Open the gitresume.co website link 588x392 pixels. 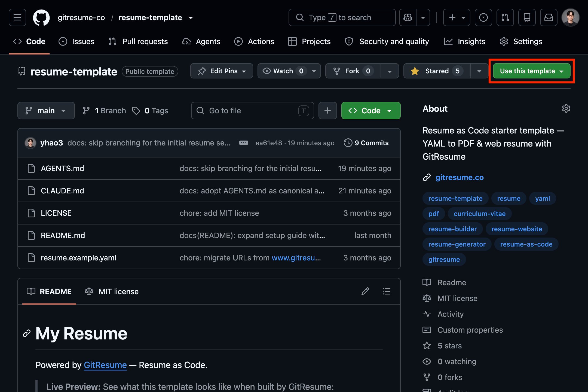[x=459, y=177]
